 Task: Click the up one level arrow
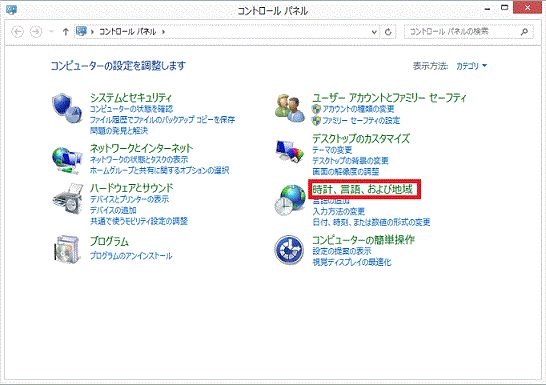click(x=65, y=32)
